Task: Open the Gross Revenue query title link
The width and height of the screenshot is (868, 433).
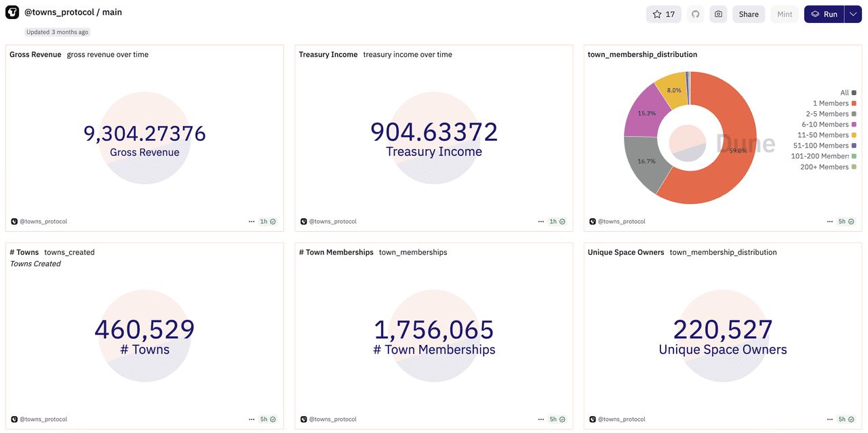Action: tap(35, 54)
